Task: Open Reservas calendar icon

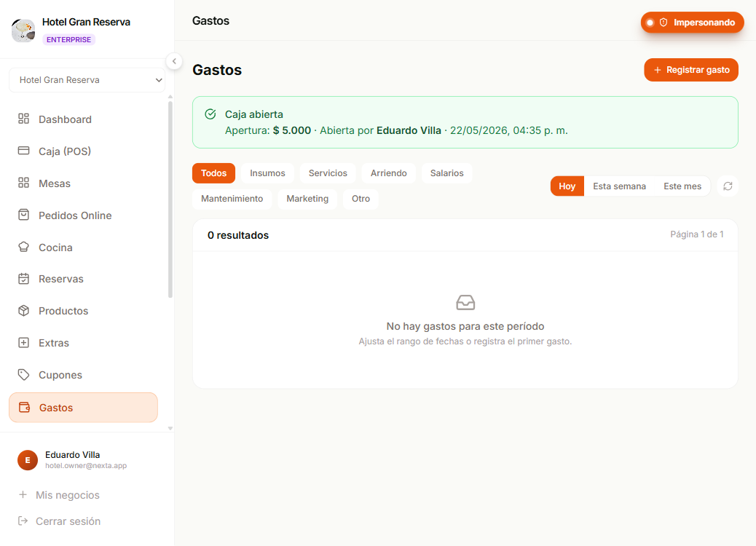Action: [x=23, y=279]
